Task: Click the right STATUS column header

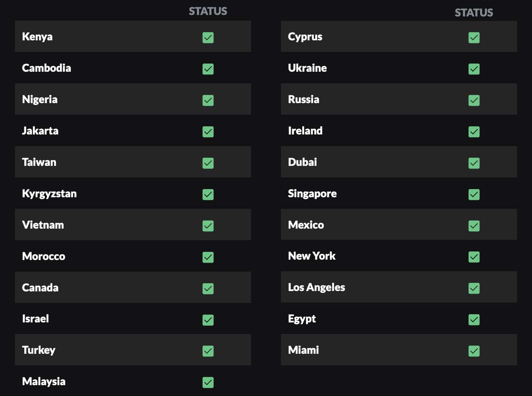Action: pyautogui.click(x=473, y=12)
